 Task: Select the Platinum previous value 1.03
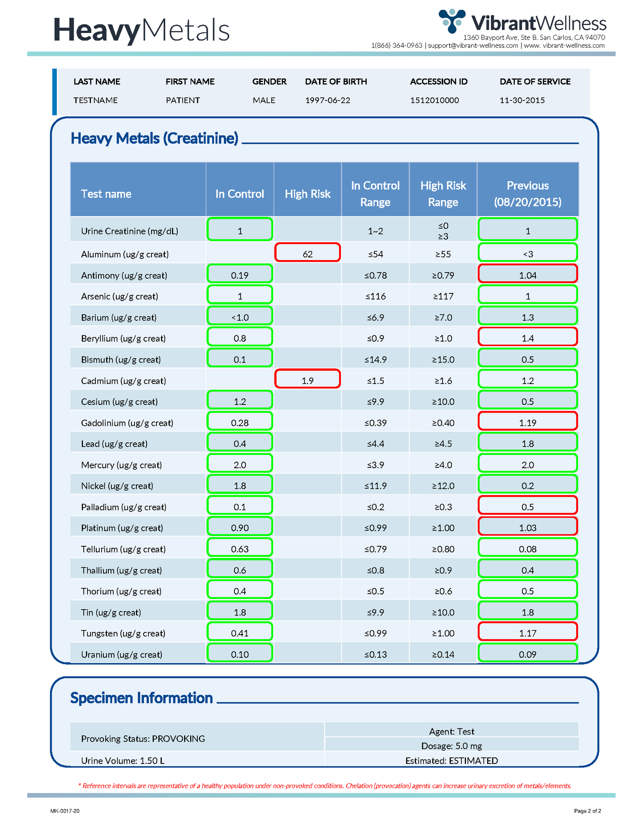(528, 527)
